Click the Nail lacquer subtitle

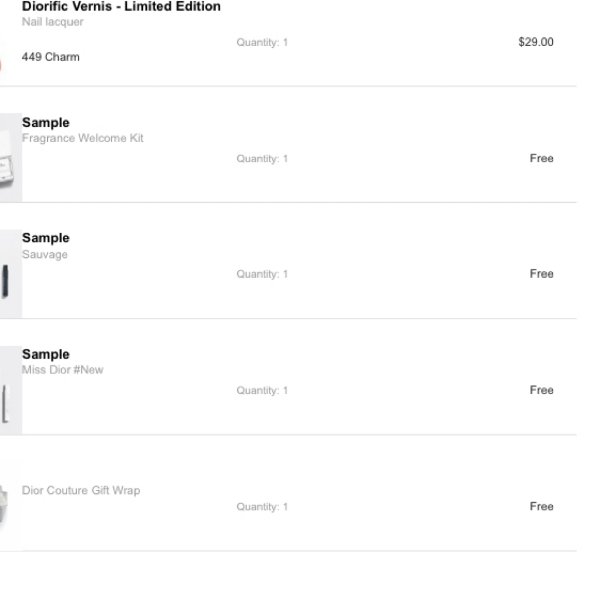click(52, 22)
